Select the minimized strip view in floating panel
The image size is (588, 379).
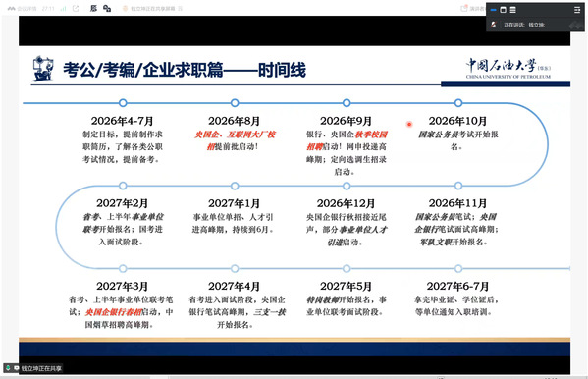[494, 10]
